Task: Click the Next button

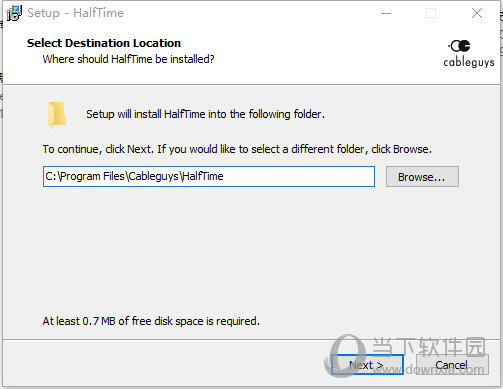Action: [367, 365]
